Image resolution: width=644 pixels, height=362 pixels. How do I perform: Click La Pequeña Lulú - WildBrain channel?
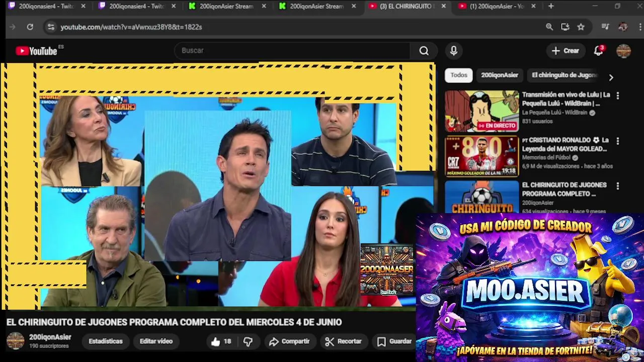(x=554, y=113)
